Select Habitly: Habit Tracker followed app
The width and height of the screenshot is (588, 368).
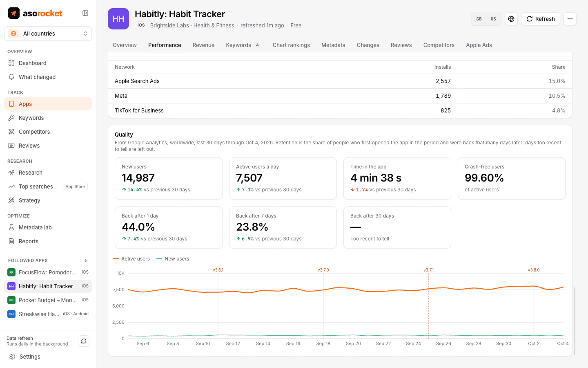48,286
